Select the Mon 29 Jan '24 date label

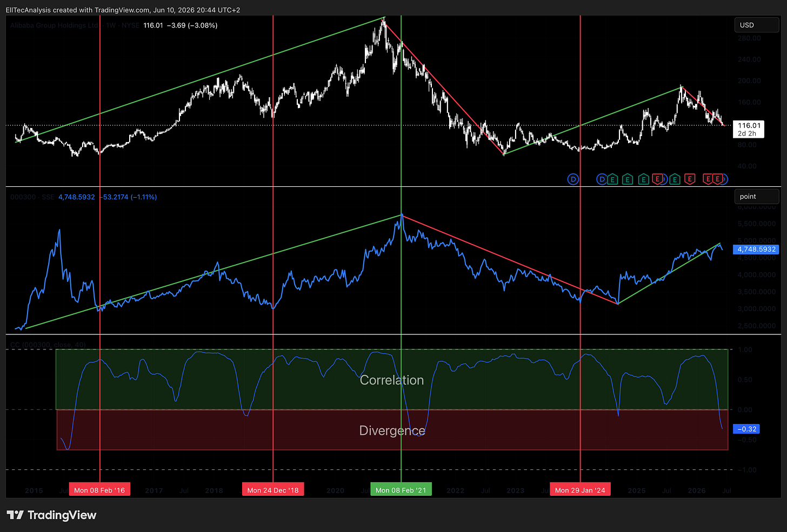(x=580, y=490)
